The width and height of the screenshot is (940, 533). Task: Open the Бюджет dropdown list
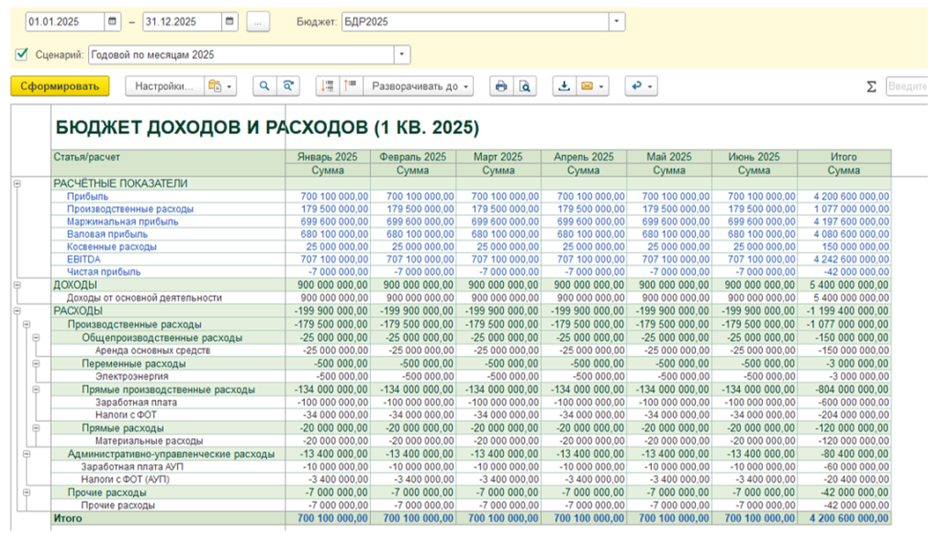(616, 21)
